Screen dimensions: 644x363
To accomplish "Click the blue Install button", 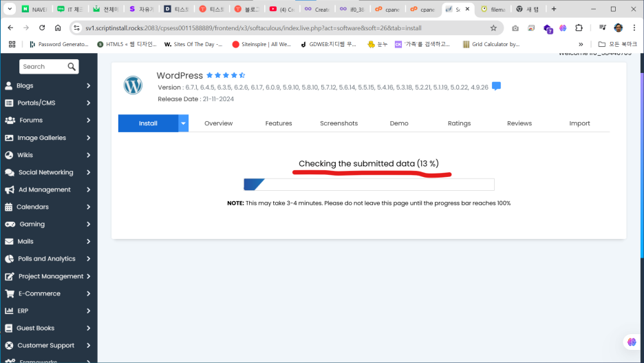I will (148, 123).
